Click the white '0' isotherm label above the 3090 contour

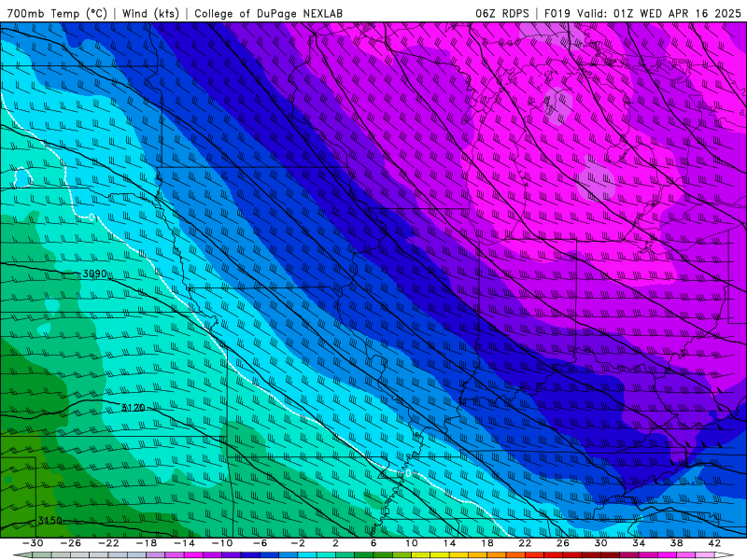[x=92, y=217]
